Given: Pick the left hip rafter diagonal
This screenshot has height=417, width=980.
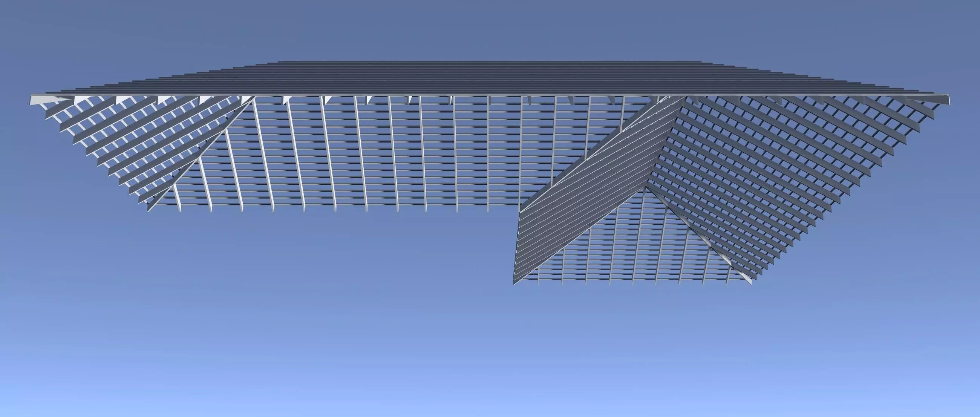Looking at the screenshot, I should [201, 154].
